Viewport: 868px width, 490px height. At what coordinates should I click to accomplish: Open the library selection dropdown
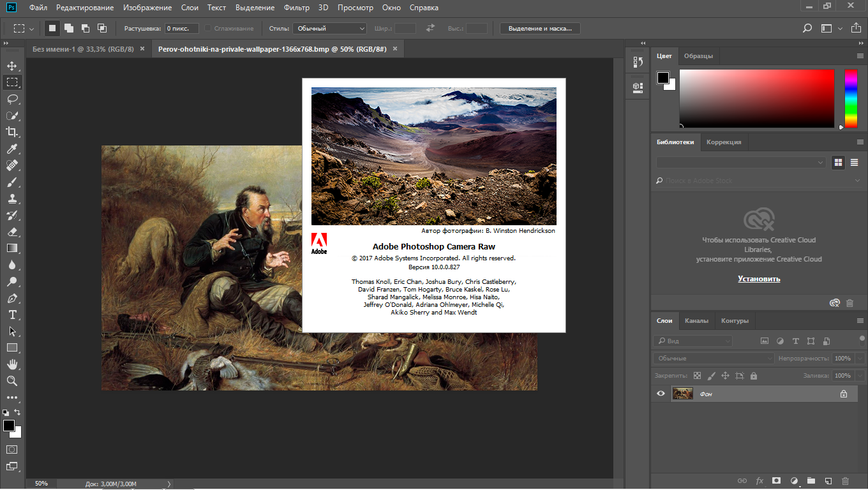[x=741, y=163]
